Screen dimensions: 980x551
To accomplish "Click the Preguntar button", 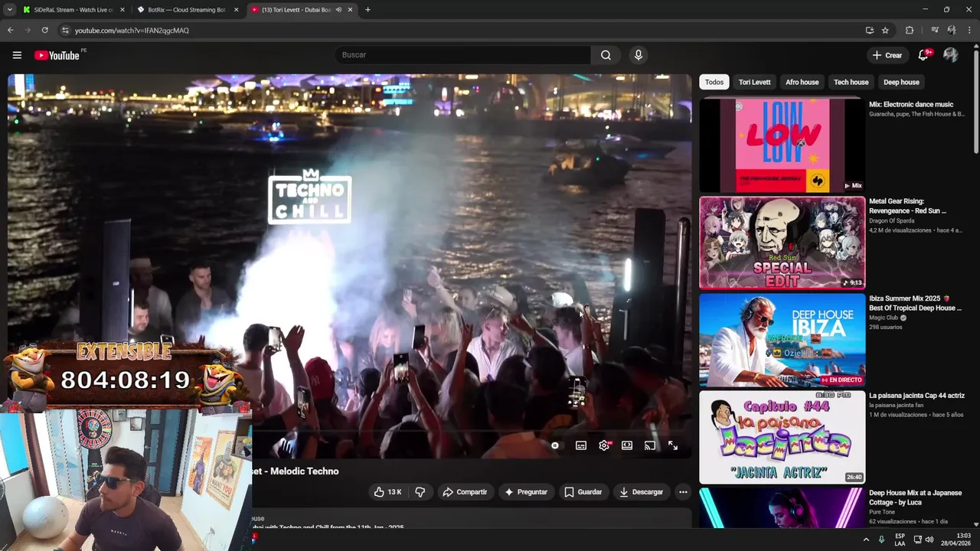I will pyautogui.click(x=525, y=492).
